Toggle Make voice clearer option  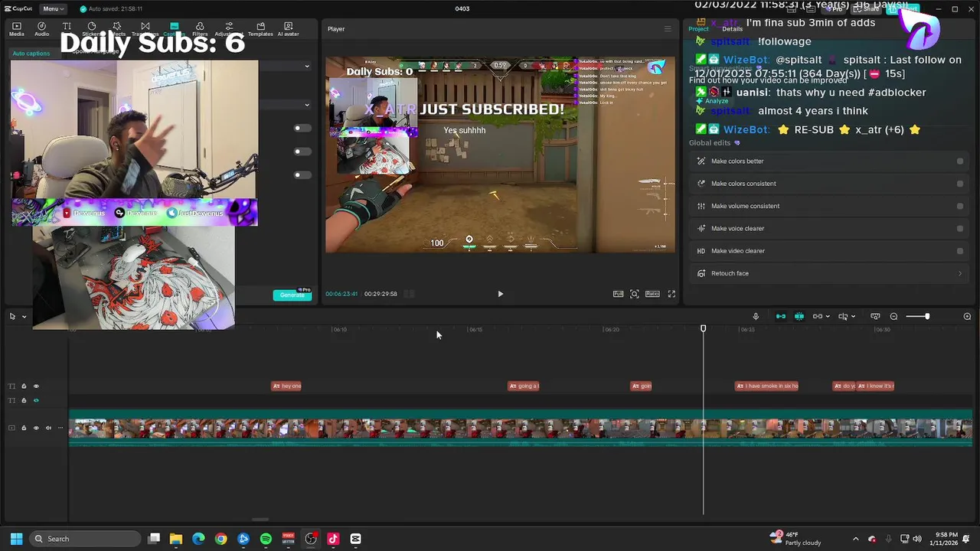pos(960,228)
